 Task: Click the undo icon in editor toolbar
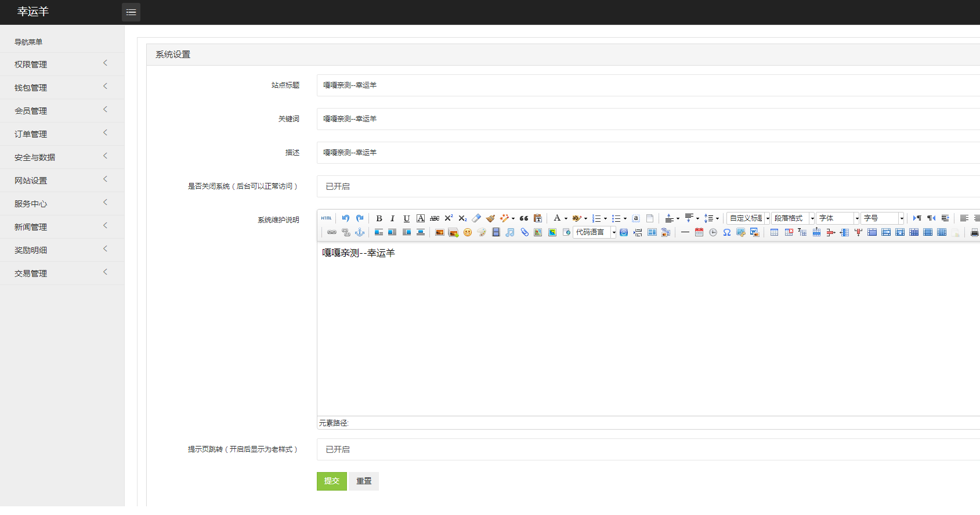click(x=346, y=218)
